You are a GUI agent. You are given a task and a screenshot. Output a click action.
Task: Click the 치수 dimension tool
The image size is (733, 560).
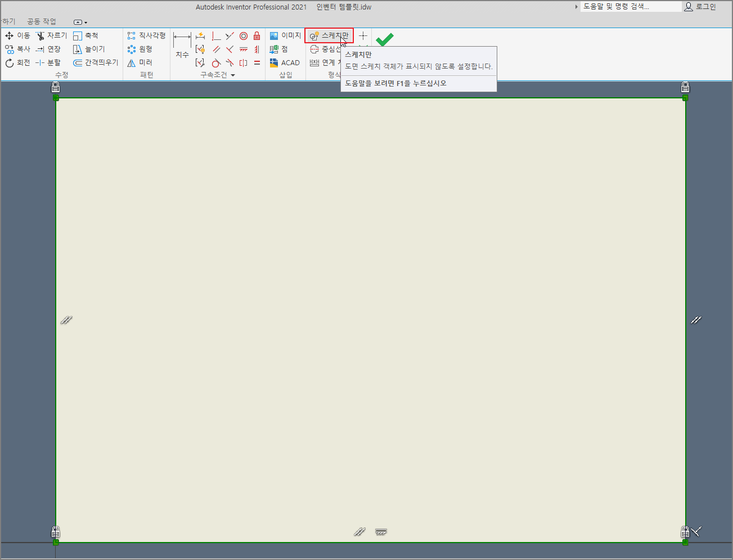click(182, 46)
